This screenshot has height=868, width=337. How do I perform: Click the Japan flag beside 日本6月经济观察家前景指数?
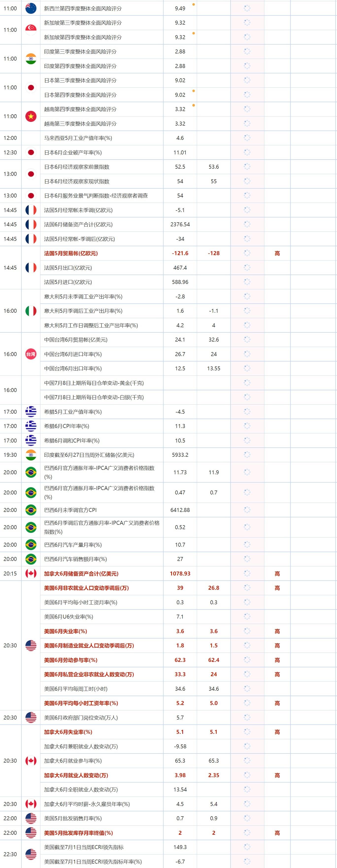[31, 174]
